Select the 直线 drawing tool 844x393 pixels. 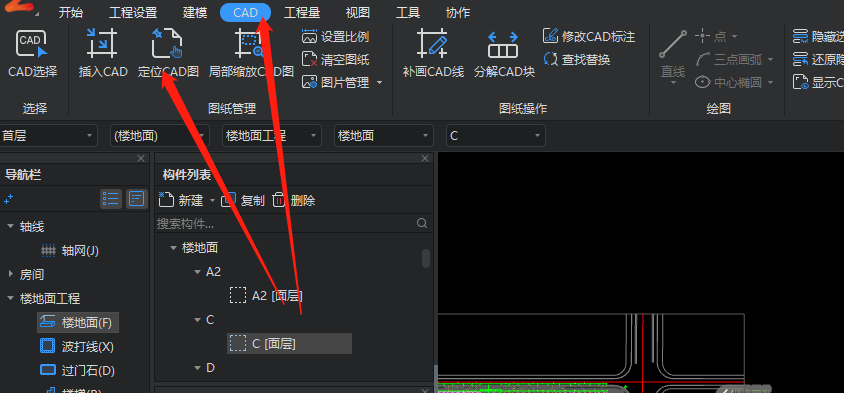point(672,54)
